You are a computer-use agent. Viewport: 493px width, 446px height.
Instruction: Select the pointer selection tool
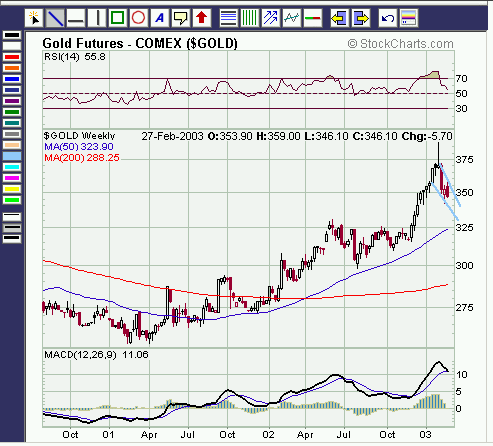pyautogui.click(x=34, y=18)
